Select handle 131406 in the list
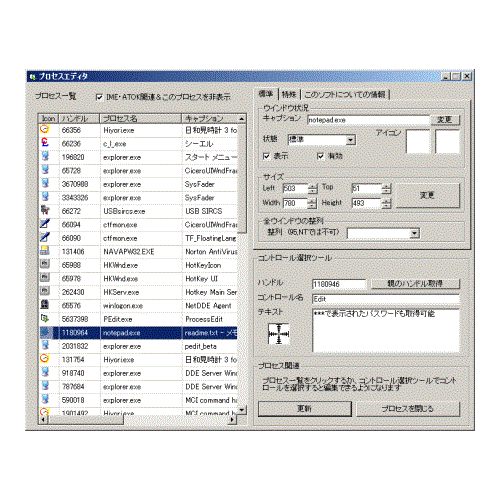The image size is (500, 500). click(73, 252)
